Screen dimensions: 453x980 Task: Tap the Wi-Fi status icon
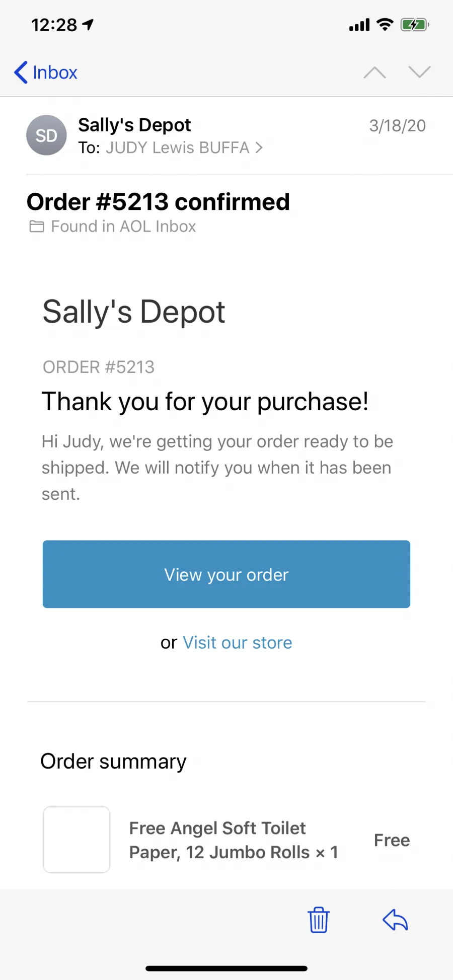(385, 25)
